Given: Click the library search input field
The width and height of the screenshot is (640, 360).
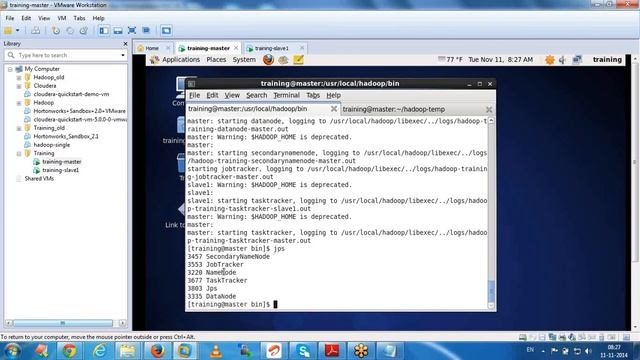Looking at the screenshot, I should 65,55.
